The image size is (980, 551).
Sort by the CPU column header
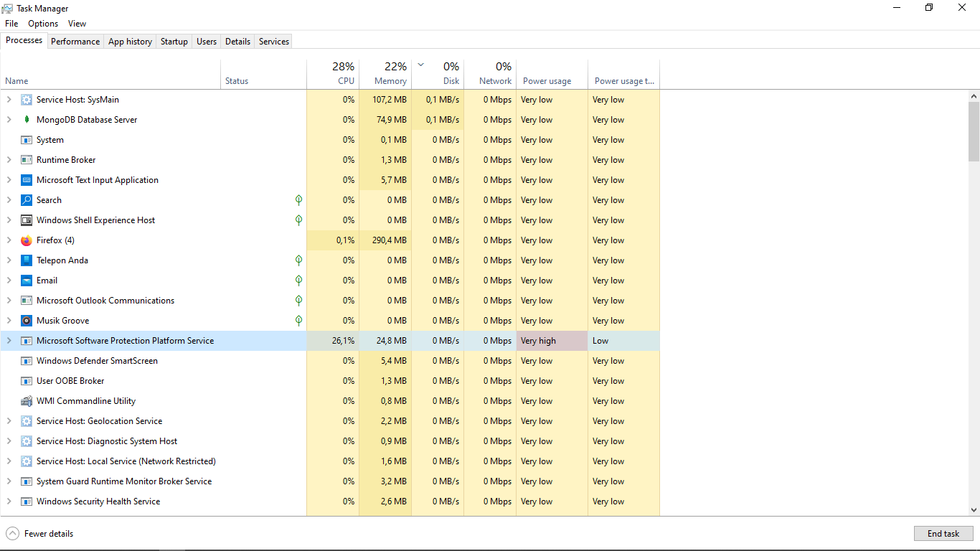coord(333,74)
